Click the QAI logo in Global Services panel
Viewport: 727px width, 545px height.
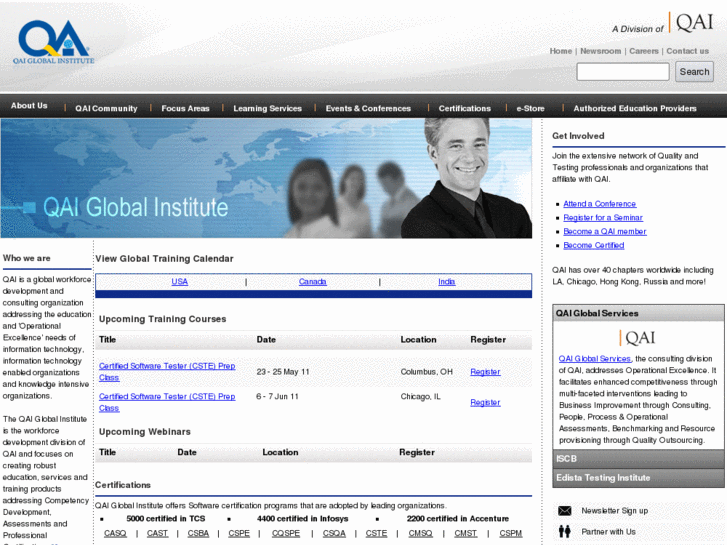pos(638,338)
